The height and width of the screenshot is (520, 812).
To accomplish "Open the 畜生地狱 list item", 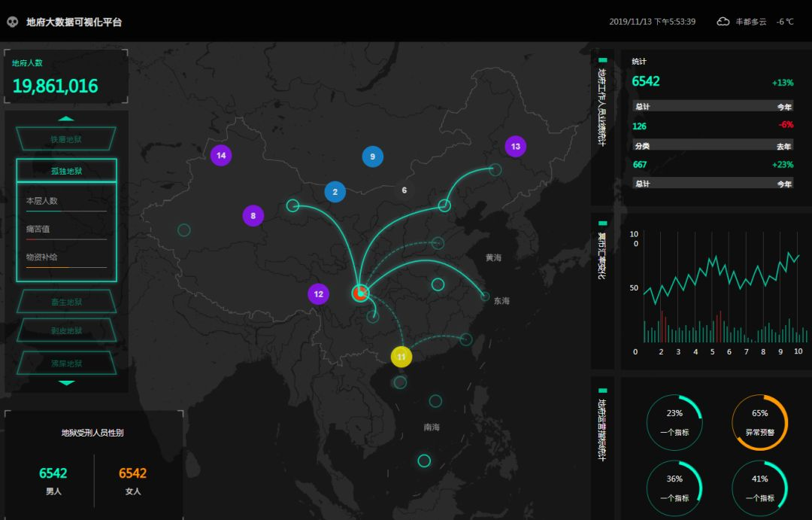I will click(x=66, y=302).
